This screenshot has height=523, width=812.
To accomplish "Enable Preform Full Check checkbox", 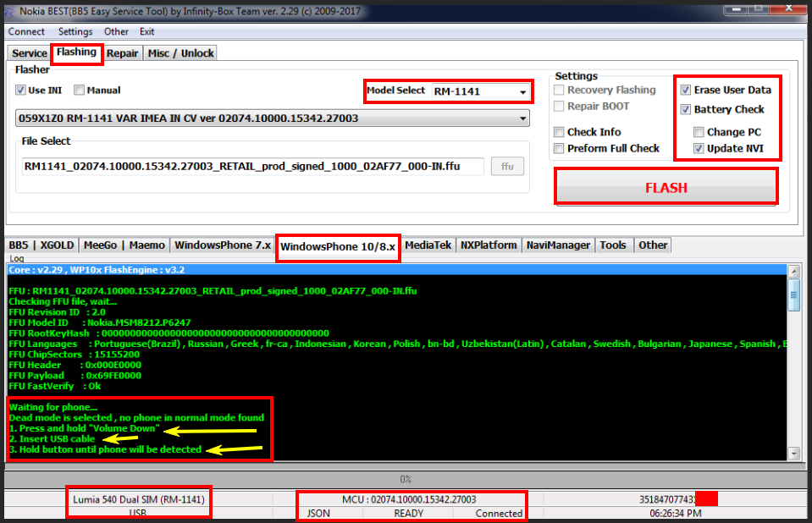I will click(x=559, y=149).
